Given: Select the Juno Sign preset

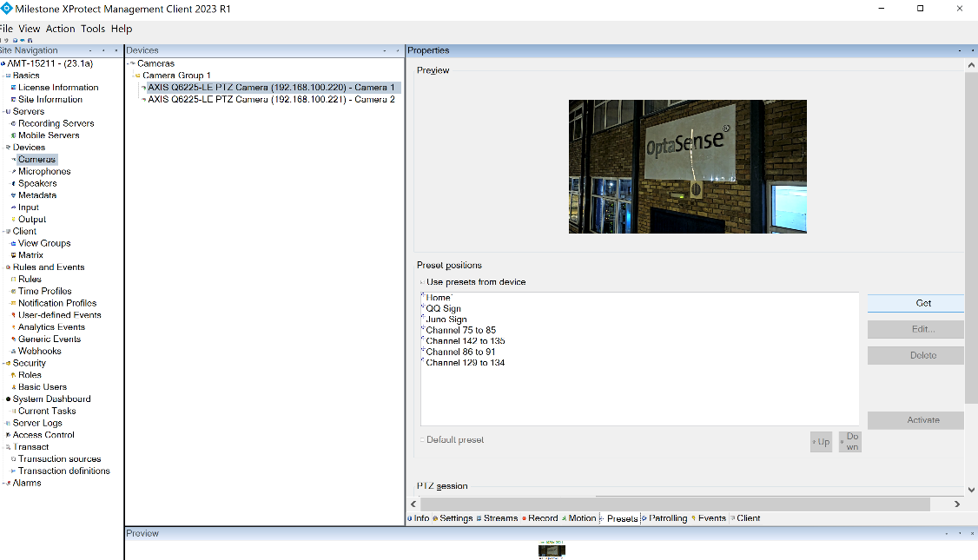Looking at the screenshot, I should click(446, 320).
